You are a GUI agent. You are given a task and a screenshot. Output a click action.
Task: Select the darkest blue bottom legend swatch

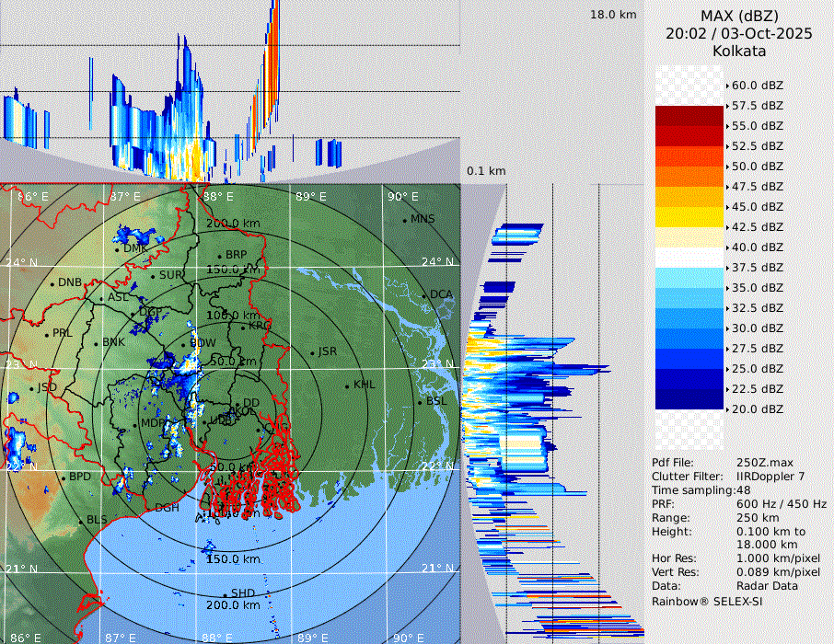[x=689, y=398]
